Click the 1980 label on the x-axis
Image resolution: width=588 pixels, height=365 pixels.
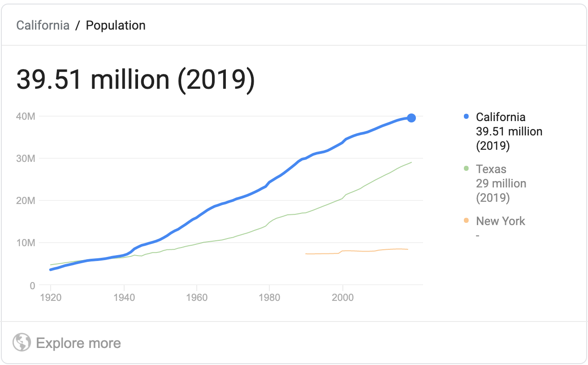[270, 297]
